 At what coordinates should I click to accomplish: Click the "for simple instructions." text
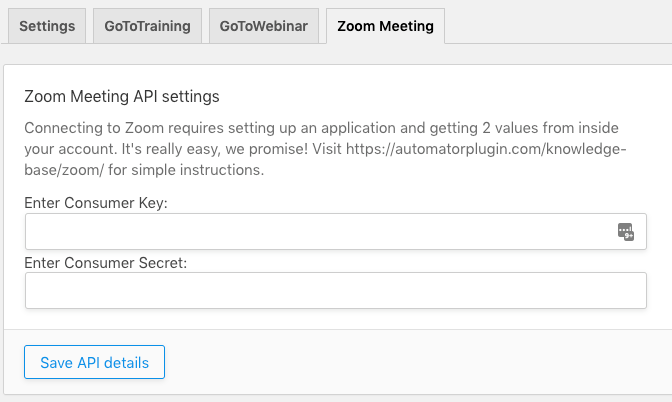tap(186, 170)
